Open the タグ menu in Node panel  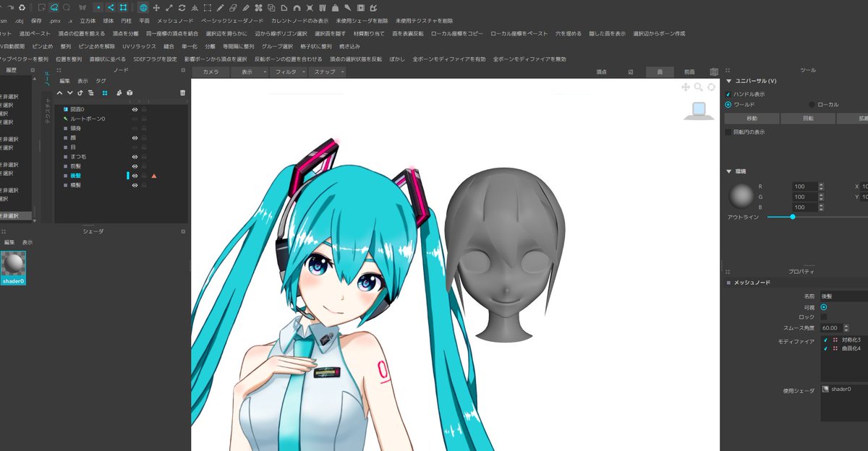[101, 81]
